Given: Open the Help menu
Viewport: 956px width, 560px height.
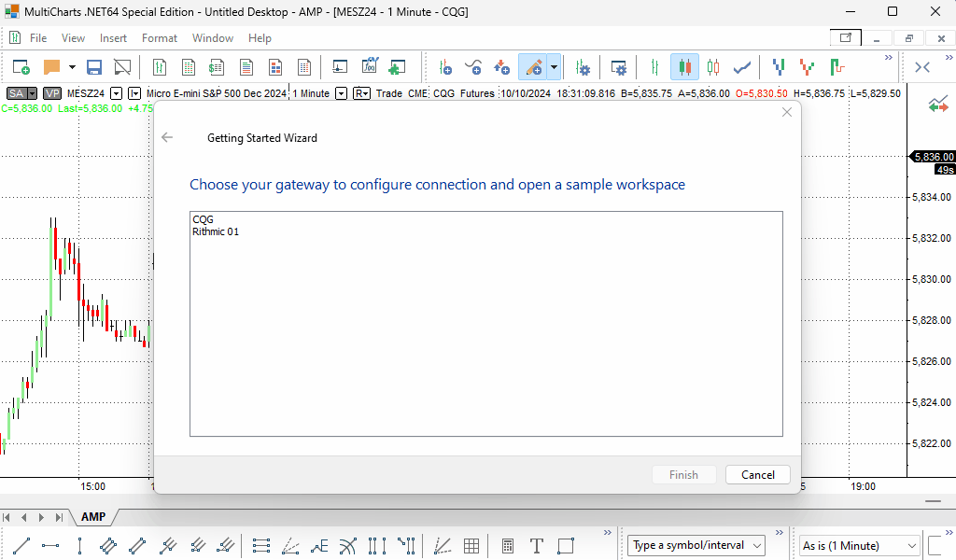Looking at the screenshot, I should 260,37.
